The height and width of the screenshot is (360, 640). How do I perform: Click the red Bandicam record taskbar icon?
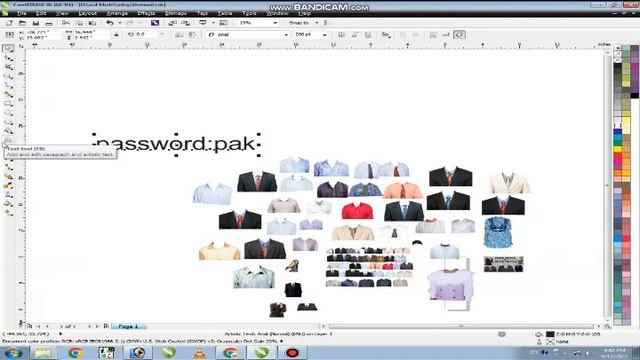click(x=291, y=353)
